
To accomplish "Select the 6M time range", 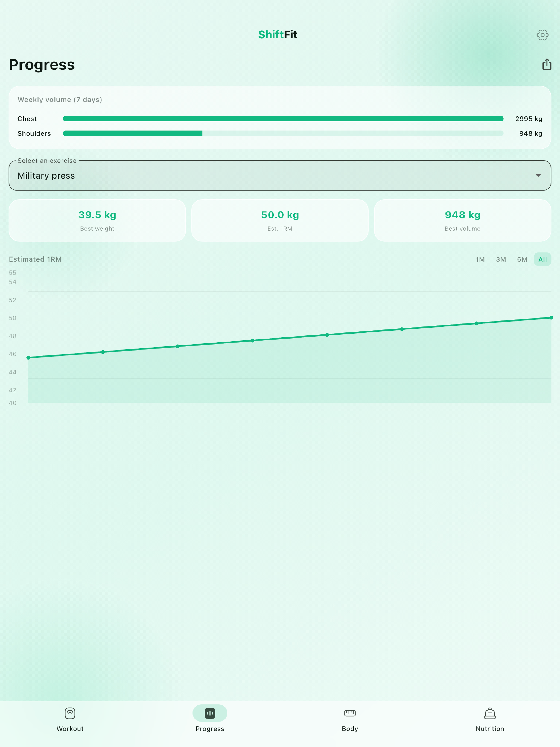I will point(522,259).
